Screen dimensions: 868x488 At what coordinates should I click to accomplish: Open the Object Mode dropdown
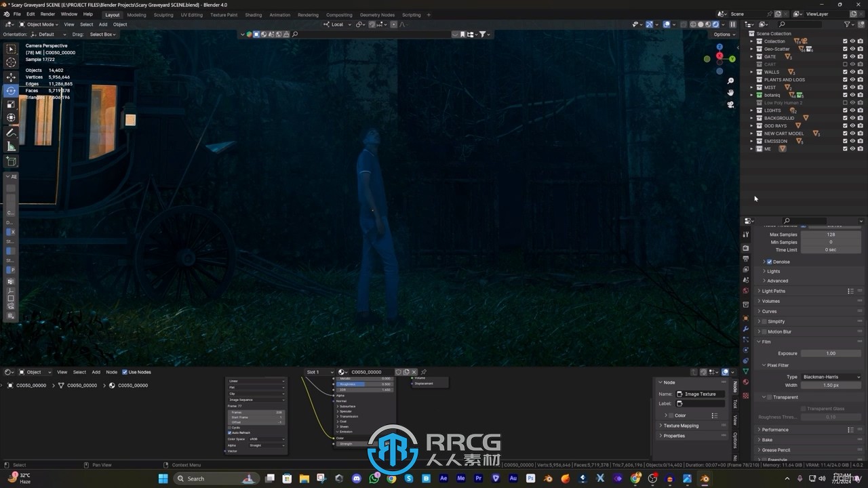(x=40, y=24)
